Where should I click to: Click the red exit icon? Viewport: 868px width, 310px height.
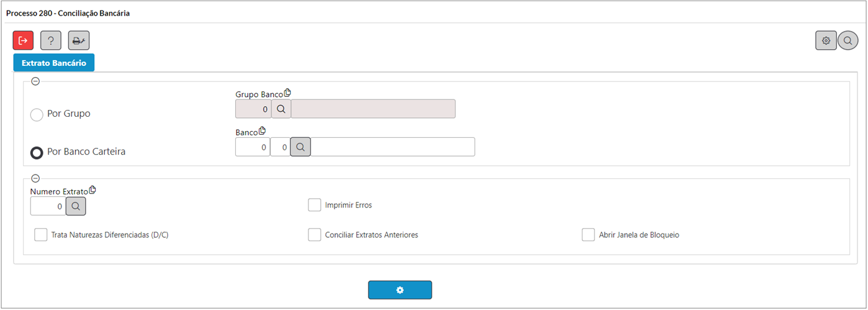pyautogui.click(x=24, y=40)
